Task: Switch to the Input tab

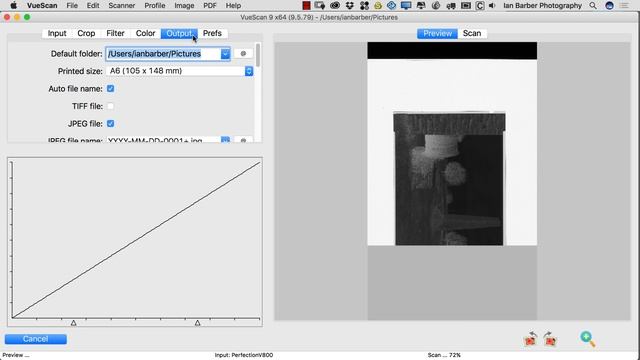Action: [x=57, y=33]
